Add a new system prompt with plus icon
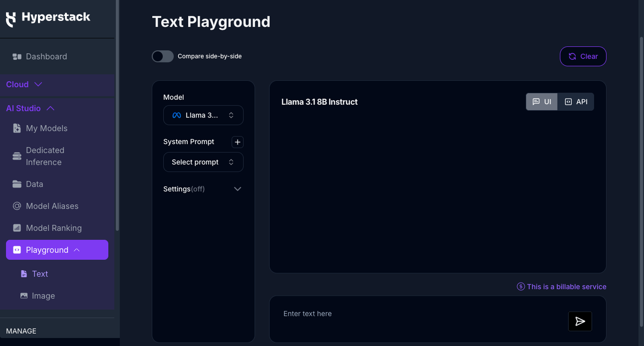 (x=237, y=142)
